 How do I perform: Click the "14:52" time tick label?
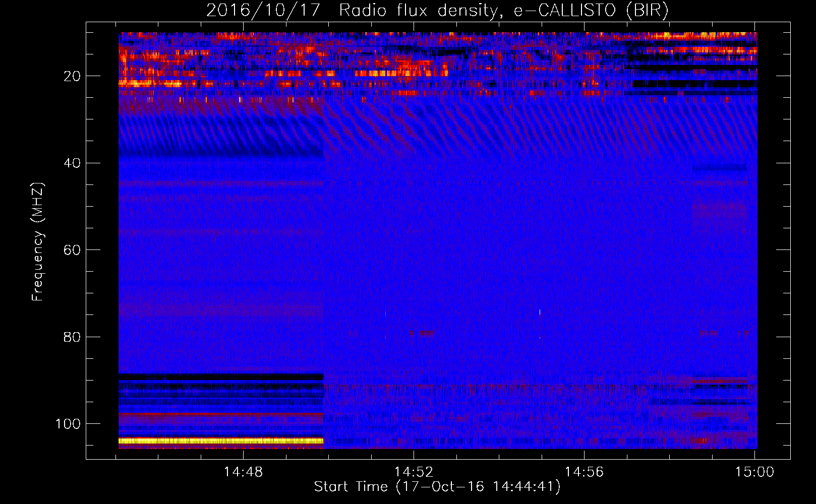(414, 472)
